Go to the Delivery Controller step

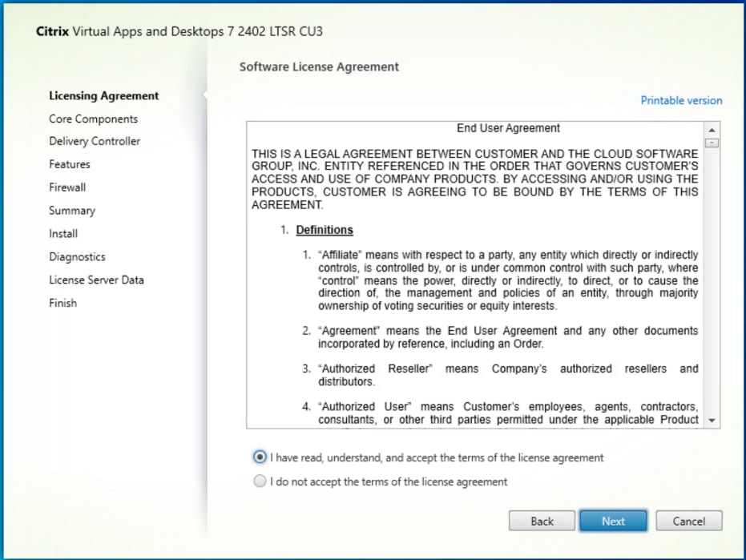(95, 141)
